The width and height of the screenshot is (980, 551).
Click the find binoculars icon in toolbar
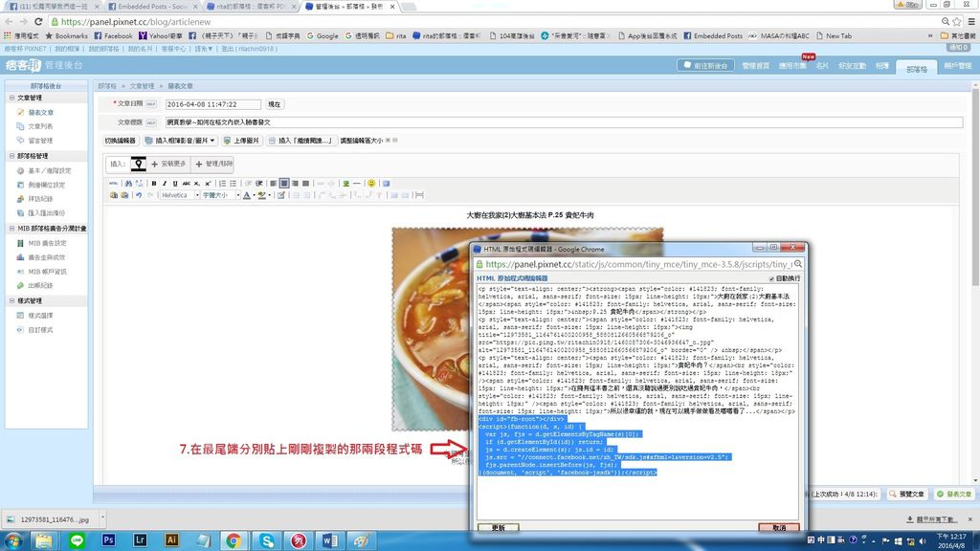click(x=128, y=183)
